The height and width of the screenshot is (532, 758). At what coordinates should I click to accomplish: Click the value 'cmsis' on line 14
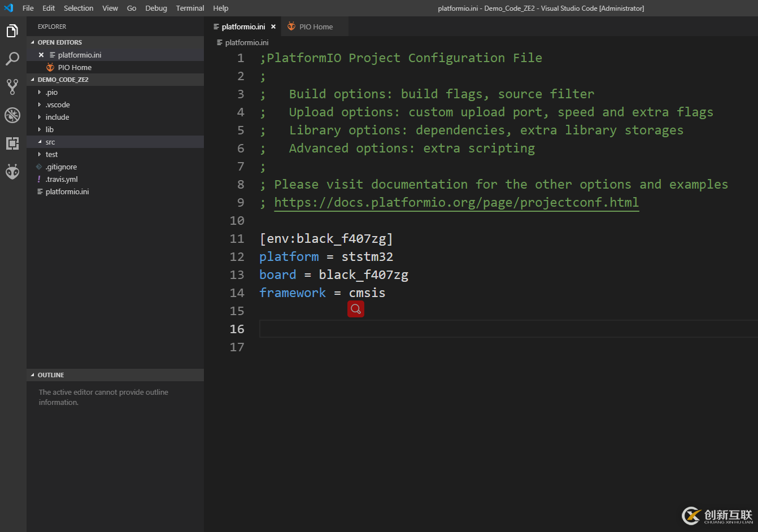click(x=367, y=293)
